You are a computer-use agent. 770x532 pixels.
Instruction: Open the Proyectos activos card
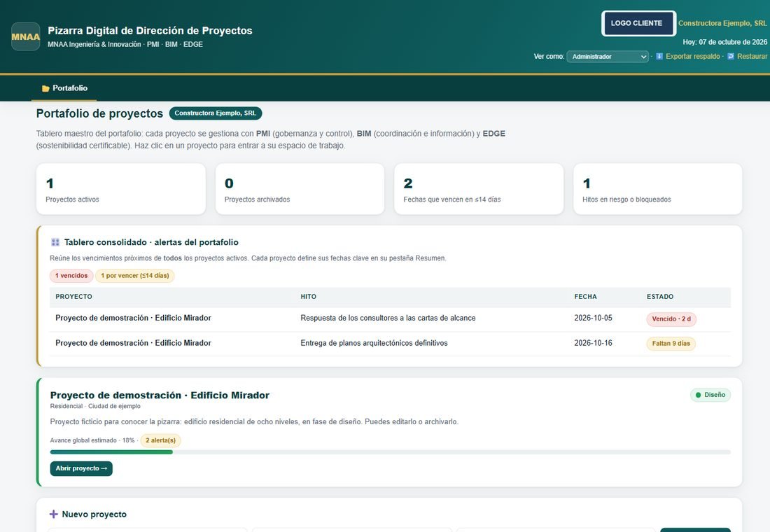coord(121,189)
